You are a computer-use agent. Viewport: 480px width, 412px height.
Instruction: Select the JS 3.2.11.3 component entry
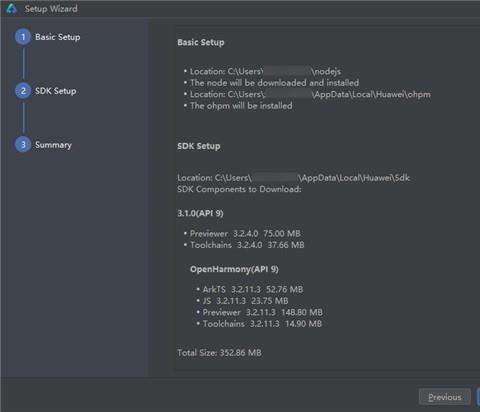[242, 301]
